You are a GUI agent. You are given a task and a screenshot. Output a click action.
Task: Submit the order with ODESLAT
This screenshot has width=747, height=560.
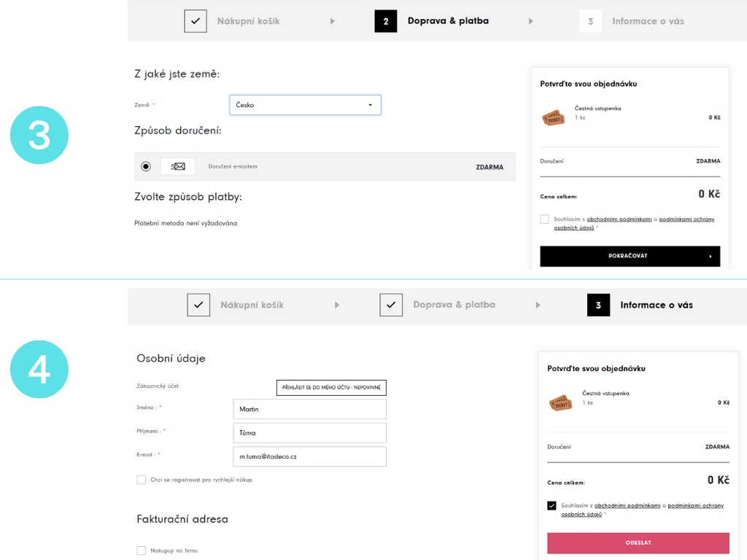pyautogui.click(x=638, y=542)
